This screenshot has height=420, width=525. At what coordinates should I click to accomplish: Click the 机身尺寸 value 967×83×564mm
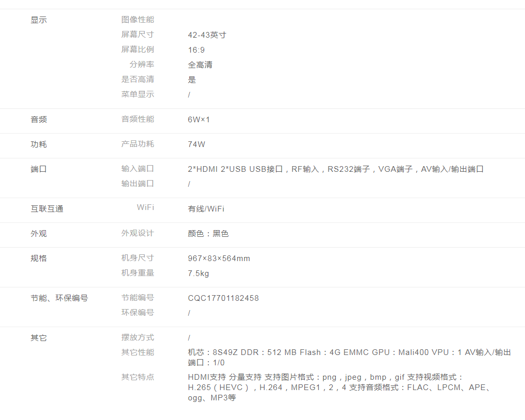coord(219,259)
